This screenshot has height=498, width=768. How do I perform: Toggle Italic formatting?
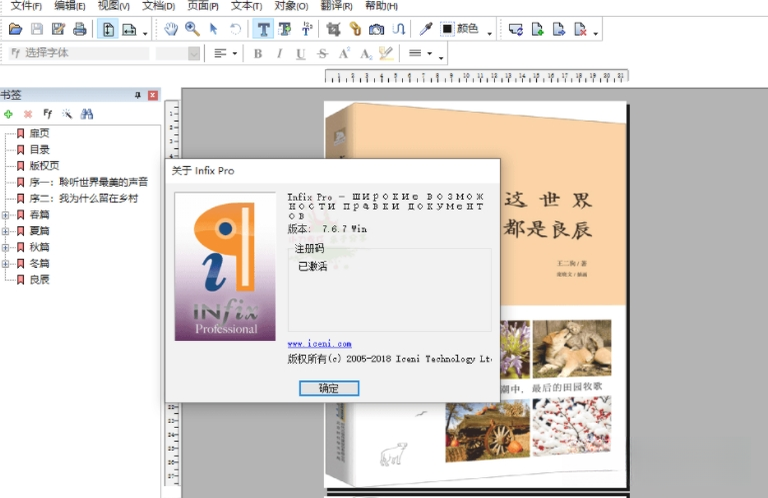[279, 53]
